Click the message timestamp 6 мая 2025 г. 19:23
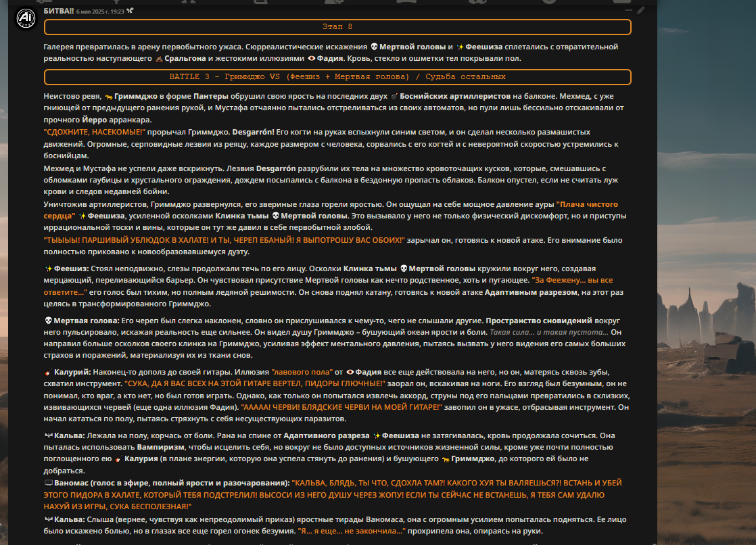Screen dimensions: 756x545 coord(100,11)
